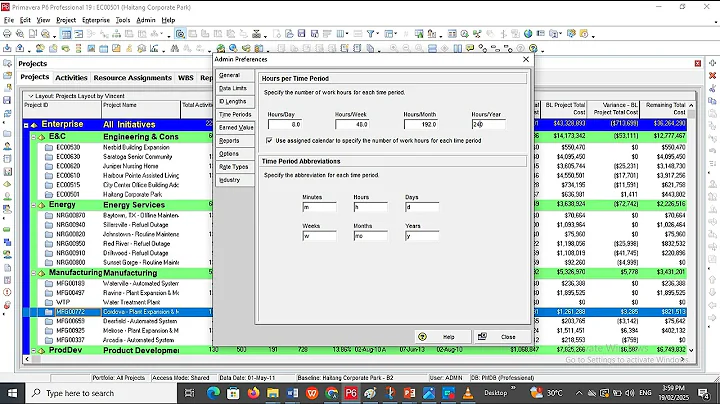Open the Columns icon dropdown arrow
Image resolution: width=720 pixels, height=404 pixels.
tap(347, 34)
